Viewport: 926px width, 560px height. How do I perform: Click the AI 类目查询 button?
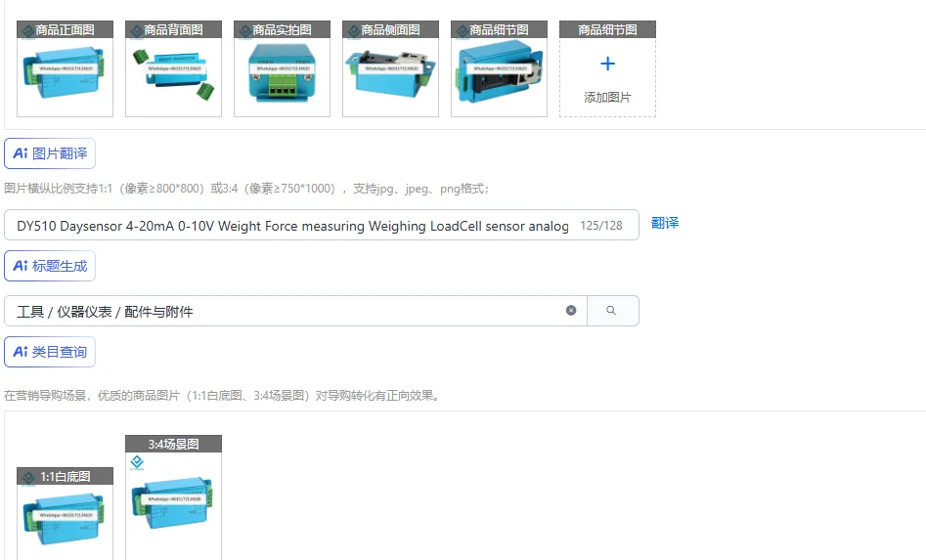click(x=50, y=352)
